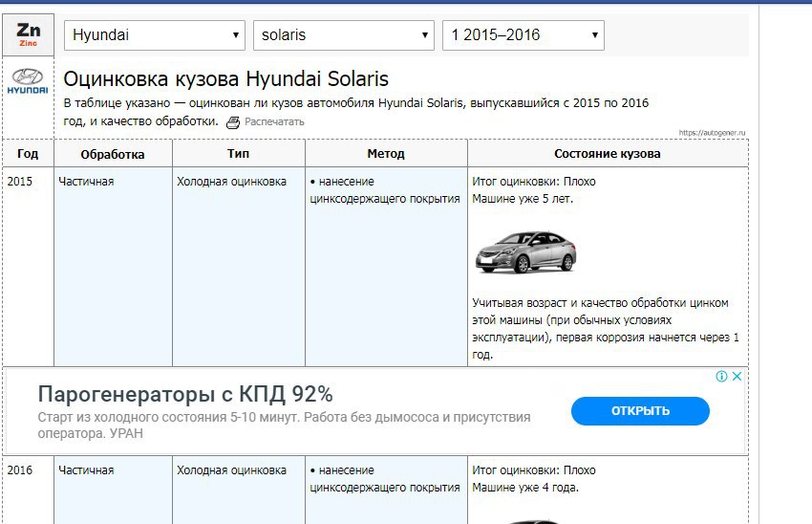Click the page heading Оцинковка кузова Hyundai Solaris
812x524 pixels.
click(x=225, y=78)
